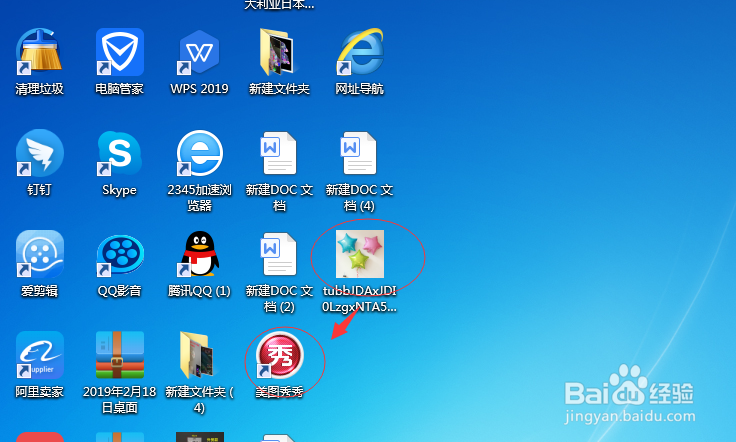
Task: Click the 新建DOC 文档 (2) file icon
Action: click(x=279, y=254)
